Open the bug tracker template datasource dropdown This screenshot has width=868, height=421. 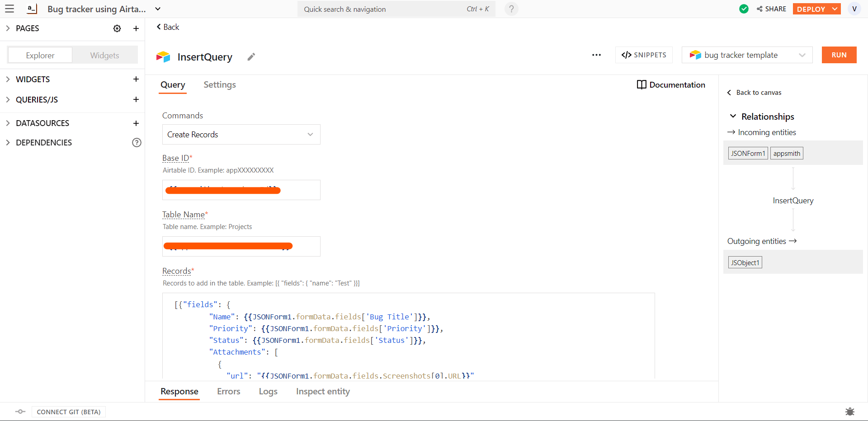pos(747,55)
